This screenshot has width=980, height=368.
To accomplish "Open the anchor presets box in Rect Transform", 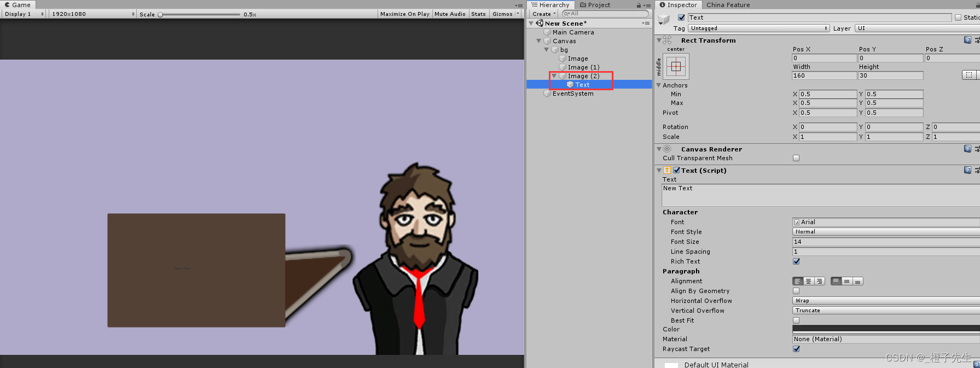I will coord(676,67).
